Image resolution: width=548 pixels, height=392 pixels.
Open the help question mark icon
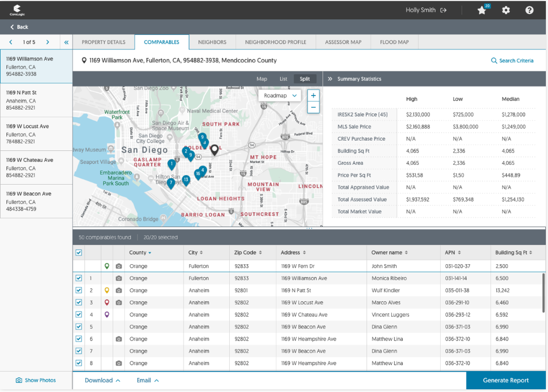pos(529,10)
